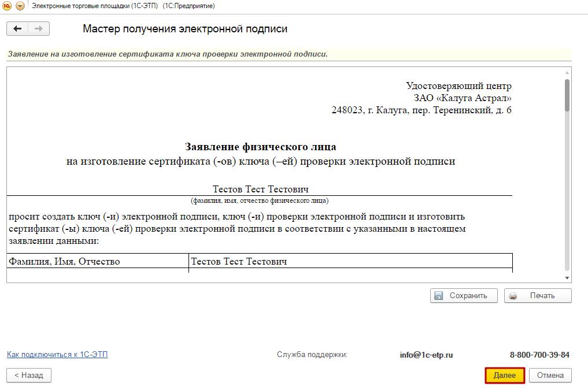Click the Сохранить button

(464, 296)
